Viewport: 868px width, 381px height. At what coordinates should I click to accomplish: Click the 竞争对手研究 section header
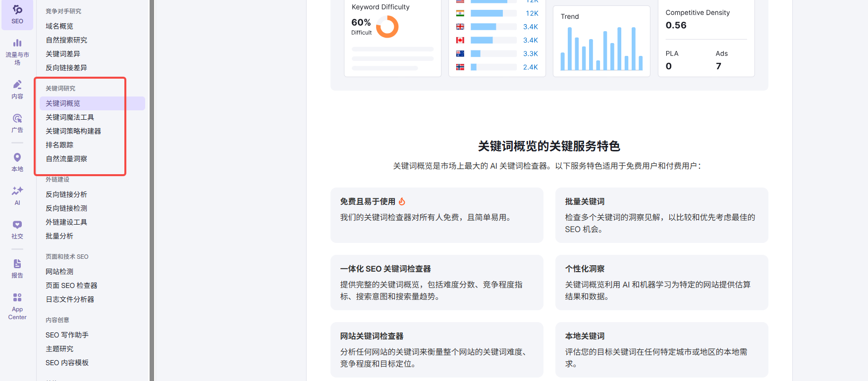pyautogui.click(x=63, y=11)
